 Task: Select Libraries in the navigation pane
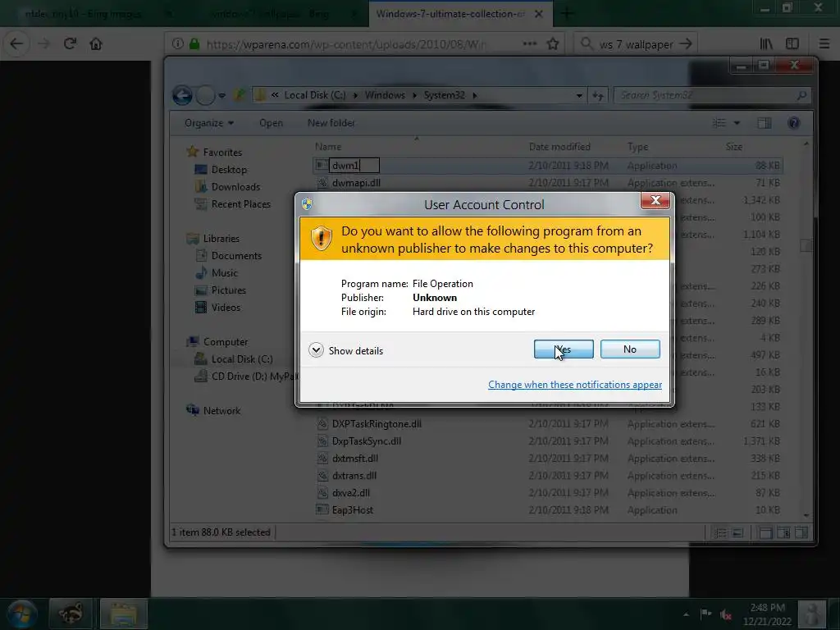[x=221, y=239]
